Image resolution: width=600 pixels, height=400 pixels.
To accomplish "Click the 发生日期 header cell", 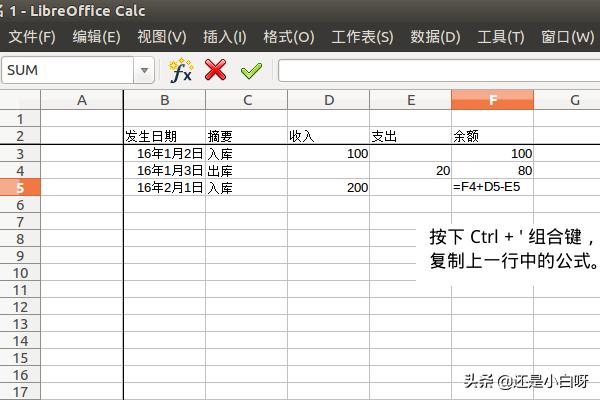I will coord(165,136).
